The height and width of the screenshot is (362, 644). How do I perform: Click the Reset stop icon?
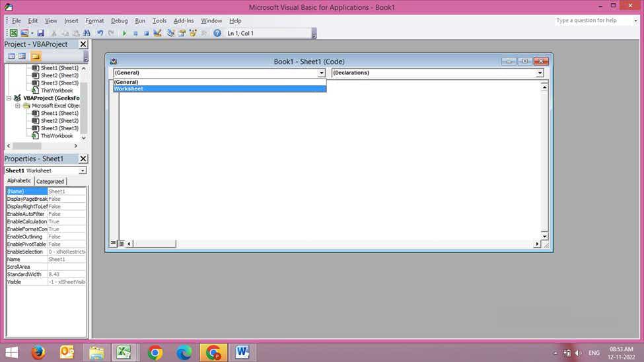coord(146,33)
